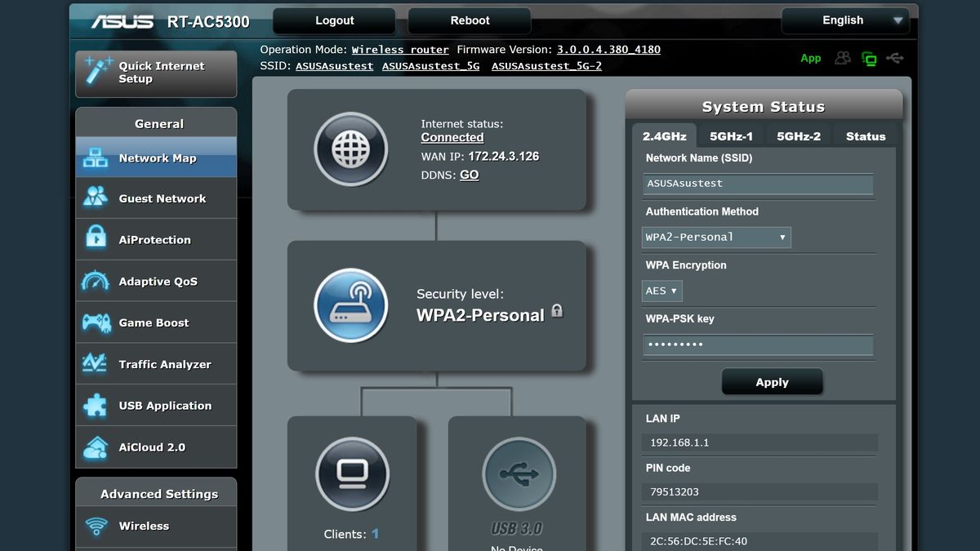Open the English language selector

click(x=845, y=20)
